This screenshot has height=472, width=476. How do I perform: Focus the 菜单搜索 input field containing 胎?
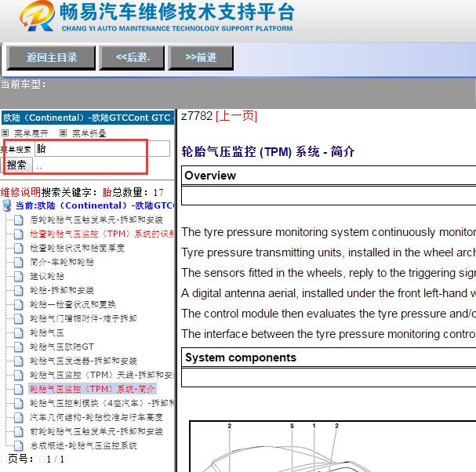[102, 148]
